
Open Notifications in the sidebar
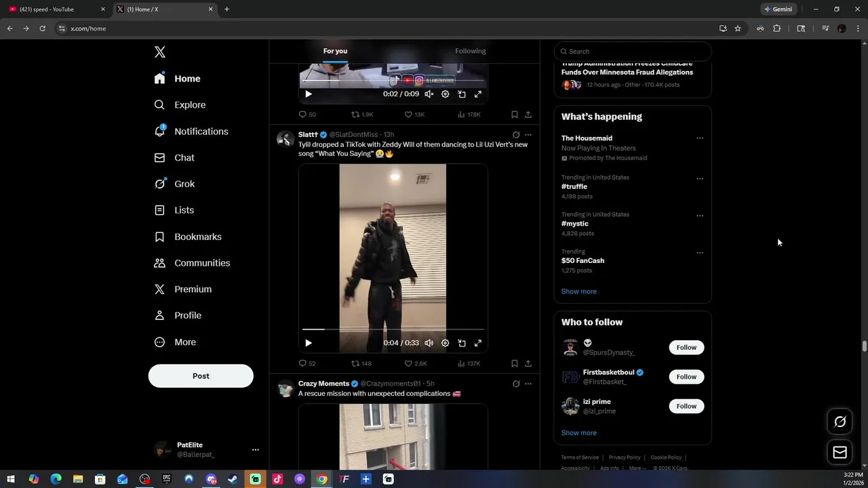click(191, 131)
